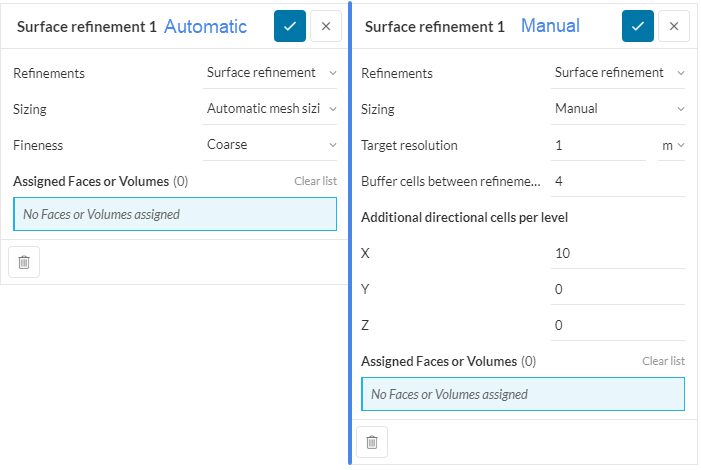Click the Buffer cells between refinements field
This screenshot has width=701, height=470.
(x=617, y=181)
